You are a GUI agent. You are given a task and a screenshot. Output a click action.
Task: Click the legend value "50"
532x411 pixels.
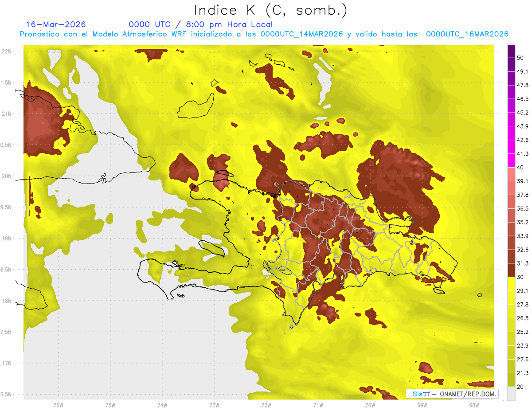coord(521,58)
